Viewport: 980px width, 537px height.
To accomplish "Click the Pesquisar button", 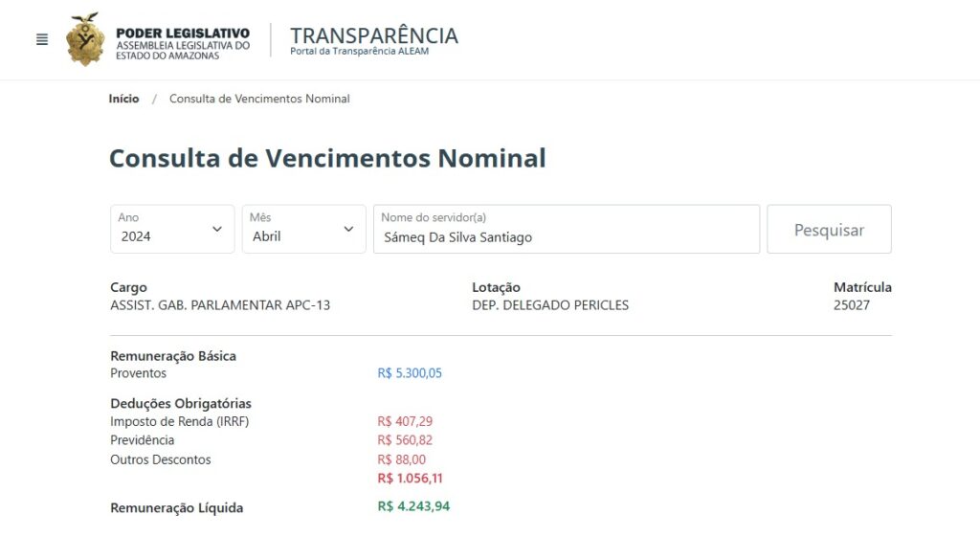I will point(829,229).
